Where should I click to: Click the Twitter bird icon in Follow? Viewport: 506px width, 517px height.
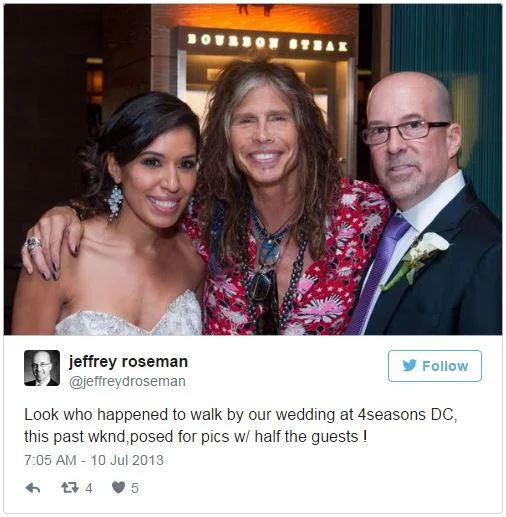(409, 365)
